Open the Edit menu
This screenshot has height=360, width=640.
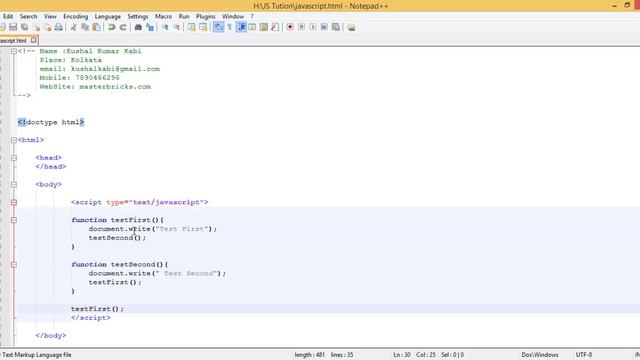8,16
